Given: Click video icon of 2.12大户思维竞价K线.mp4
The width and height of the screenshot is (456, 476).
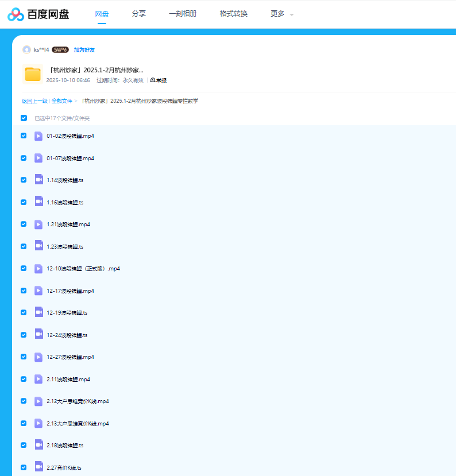Looking at the screenshot, I should coord(38,401).
